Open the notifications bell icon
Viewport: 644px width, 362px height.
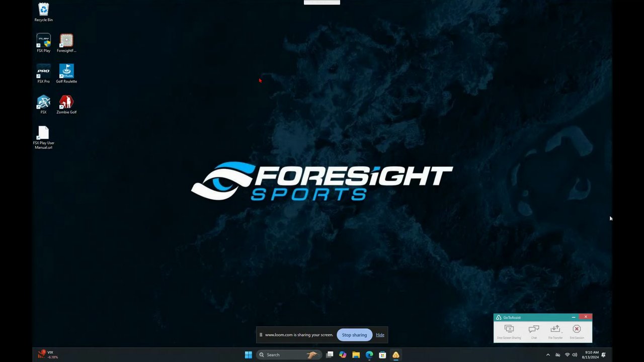tap(603, 355)
